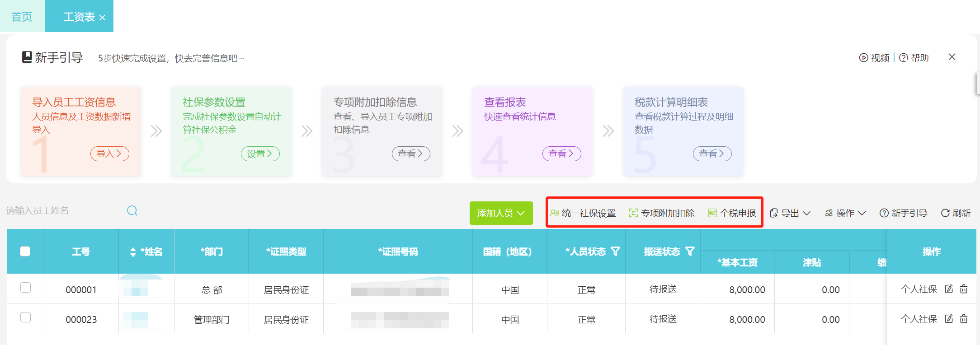Screen dimensions: 980x345
Task: Switch to the 首页 tab
Action: click(x=22, y=17)
